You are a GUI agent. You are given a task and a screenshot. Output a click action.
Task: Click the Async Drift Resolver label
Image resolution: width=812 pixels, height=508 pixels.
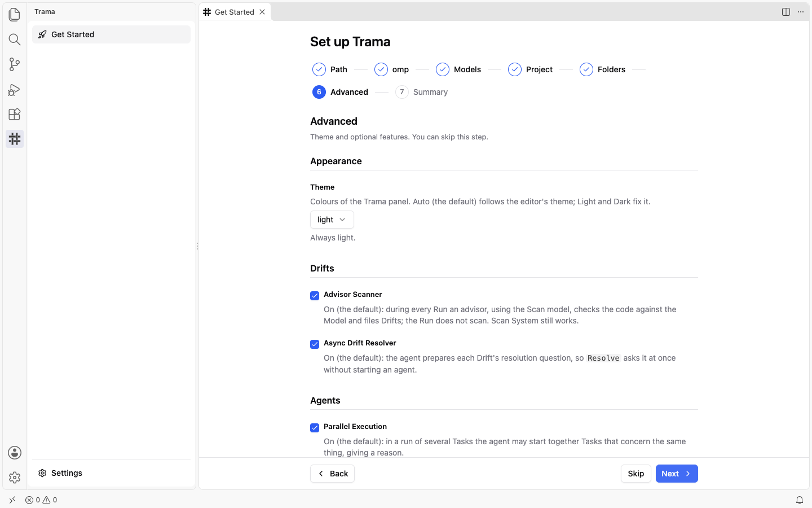[360, 343]
